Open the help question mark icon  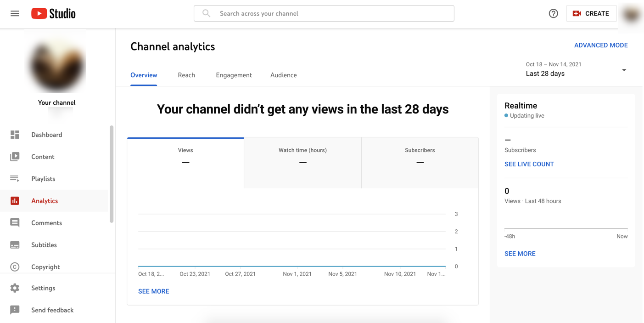tap(554, 13)
